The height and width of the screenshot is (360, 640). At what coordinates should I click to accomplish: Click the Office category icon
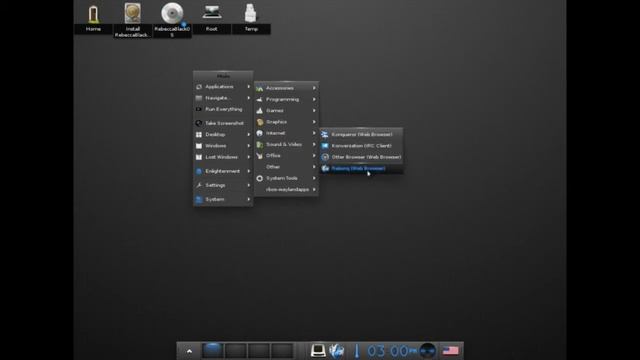click(x=260, y=156)
